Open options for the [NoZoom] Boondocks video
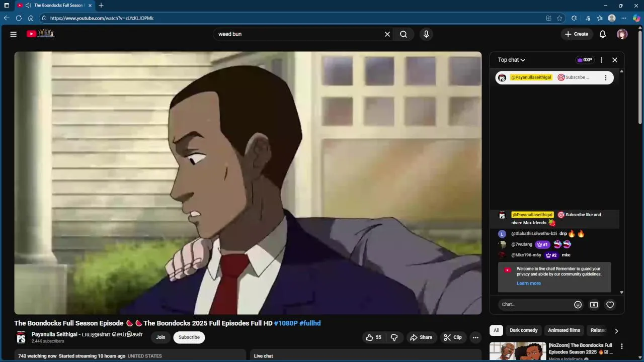Screen dimensions: 644x362 point(622,346)
